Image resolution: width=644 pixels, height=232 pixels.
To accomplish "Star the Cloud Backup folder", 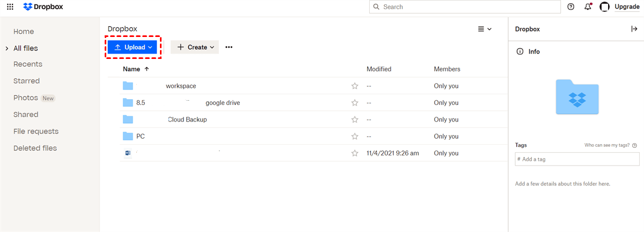I will (x=355, y=119).
